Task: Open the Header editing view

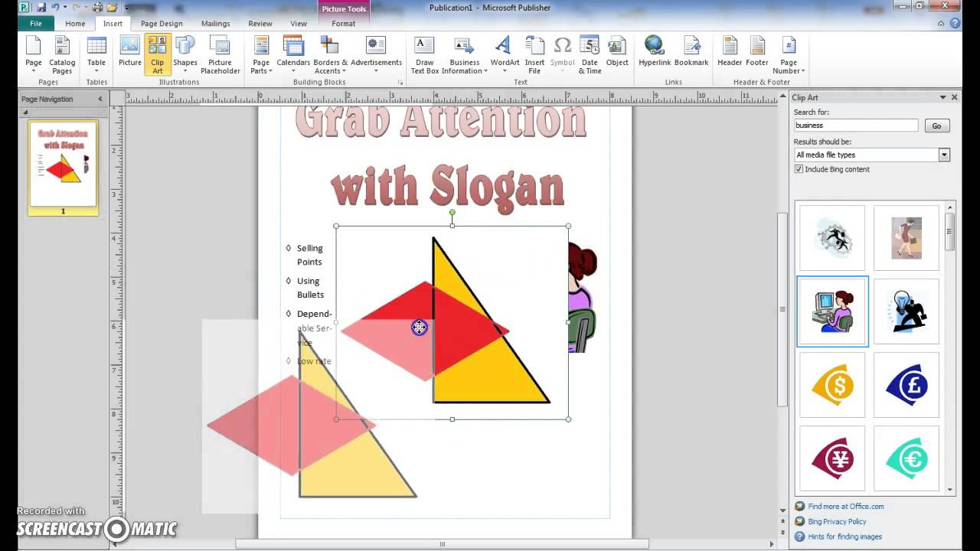Action: (x=730, y=51)
